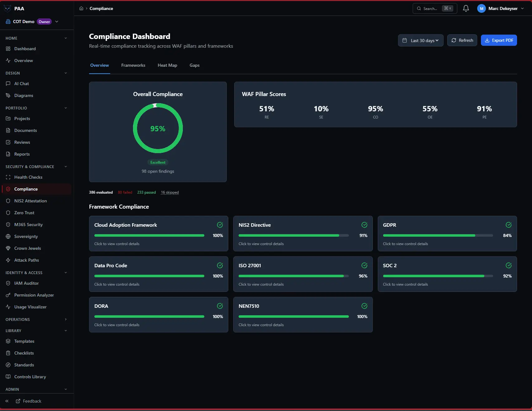Click the NIS2 Directive progress bar

coord(293,235)
